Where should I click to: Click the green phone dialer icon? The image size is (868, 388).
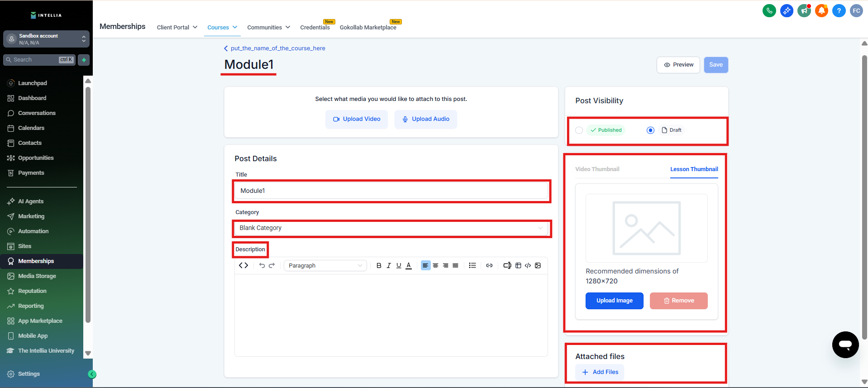point(769,11)
